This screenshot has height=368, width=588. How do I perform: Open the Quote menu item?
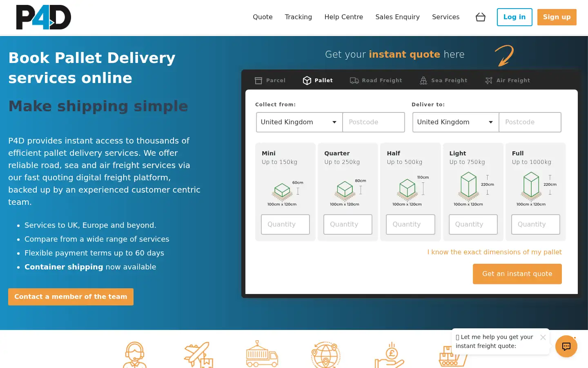click(x=263, y=17)
